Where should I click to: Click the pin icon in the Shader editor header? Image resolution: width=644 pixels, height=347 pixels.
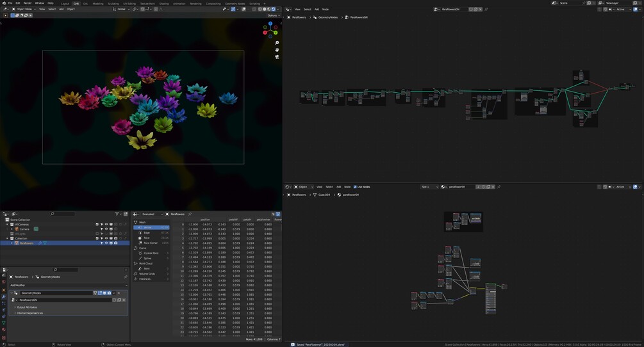pyautogui.click(x=499, y=187)
